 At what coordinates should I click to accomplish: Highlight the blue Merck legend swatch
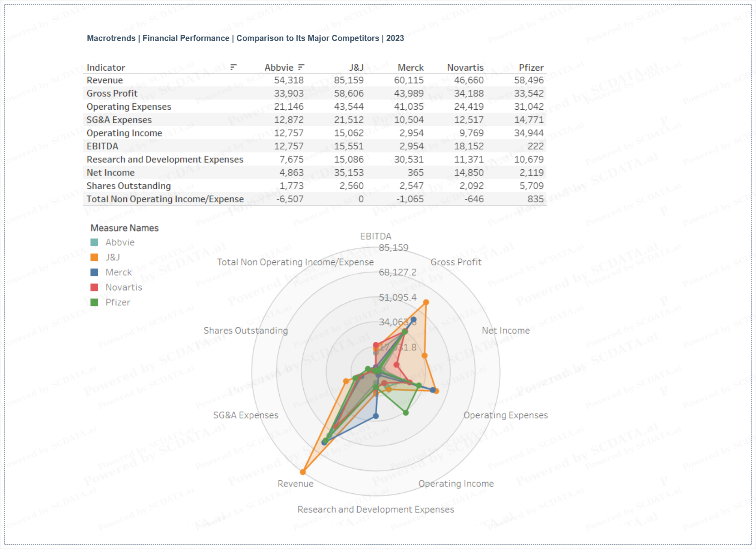click(94, 272)
